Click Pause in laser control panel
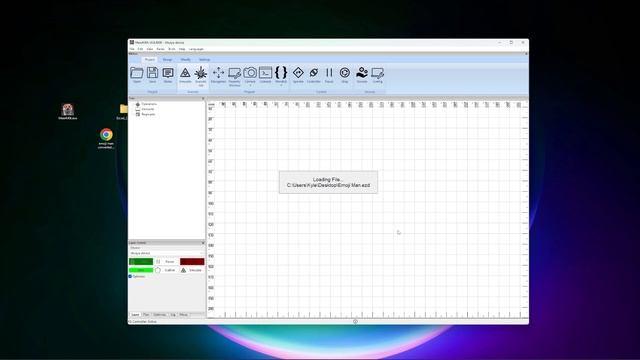 coord(166,262)
